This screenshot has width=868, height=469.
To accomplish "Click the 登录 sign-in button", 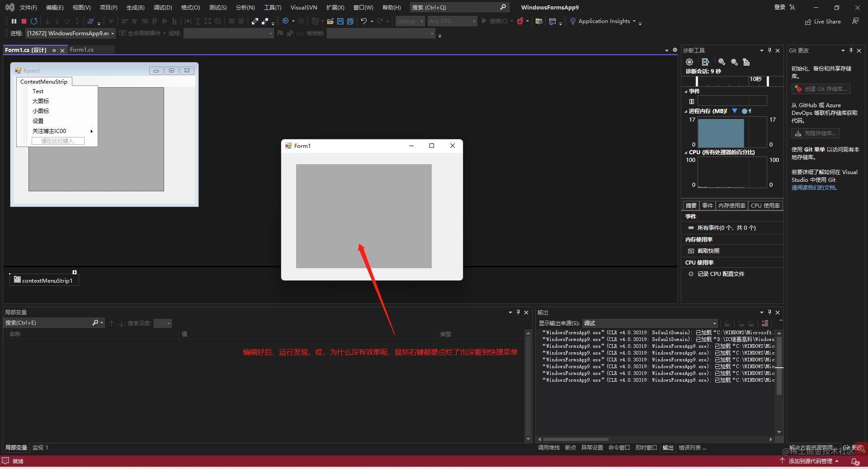I will click(779, 7).
